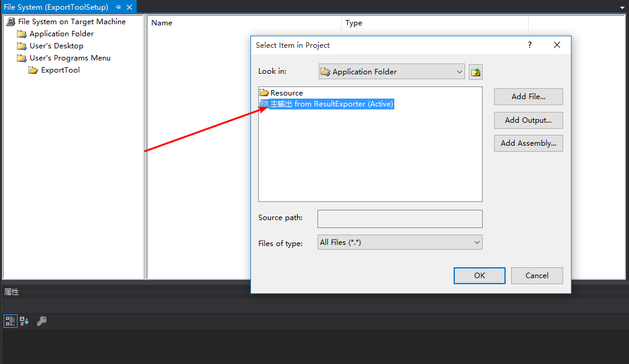Click the Add Output... button
This screenshot has width=629, height=364.
[x=528, y=120]
